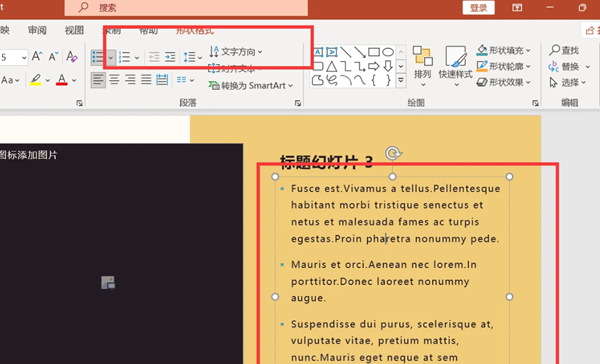Open the 形状效果 shape effects menu
This screenshot has height=364, width=600.
pos(504,82)
